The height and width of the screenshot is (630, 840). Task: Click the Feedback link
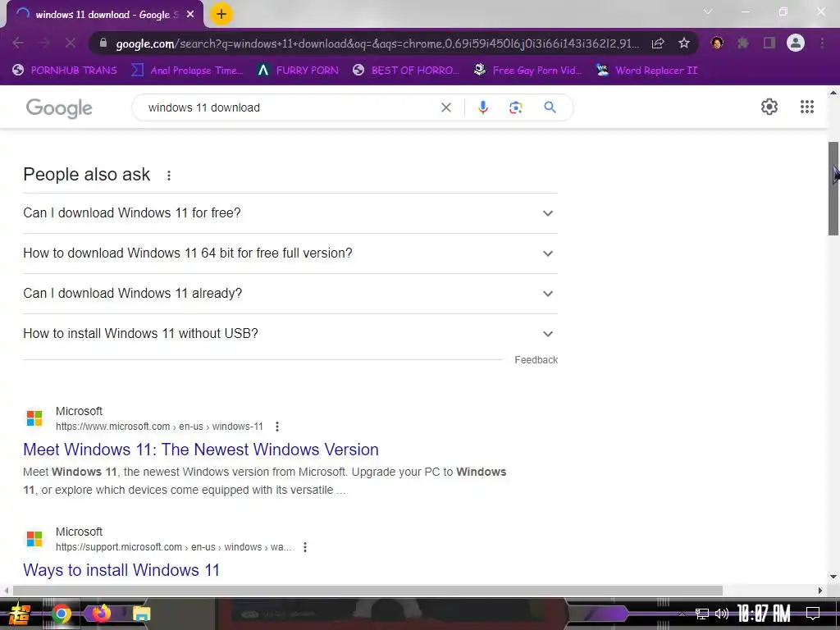coord(536,360)
